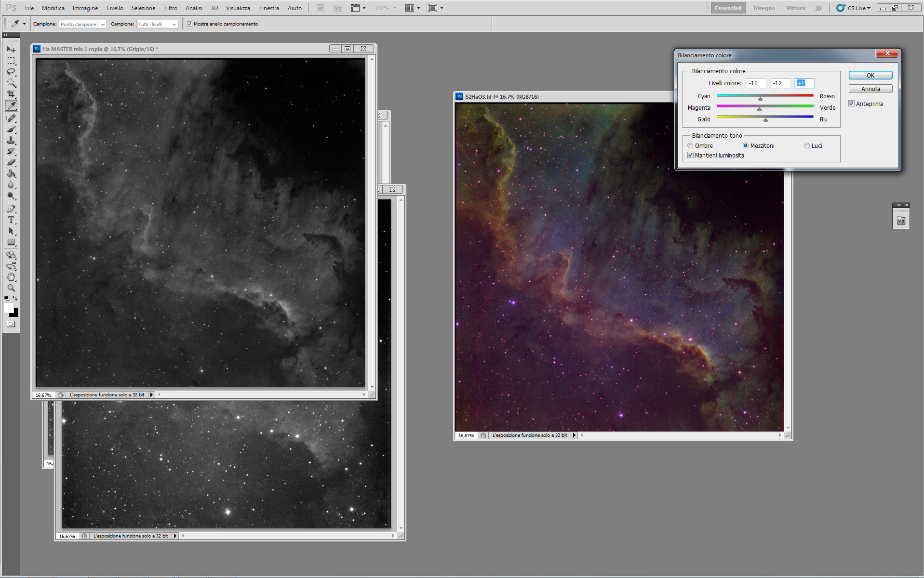
Task: Click the Cyan-Rosso slider handle
Action: 761,99
